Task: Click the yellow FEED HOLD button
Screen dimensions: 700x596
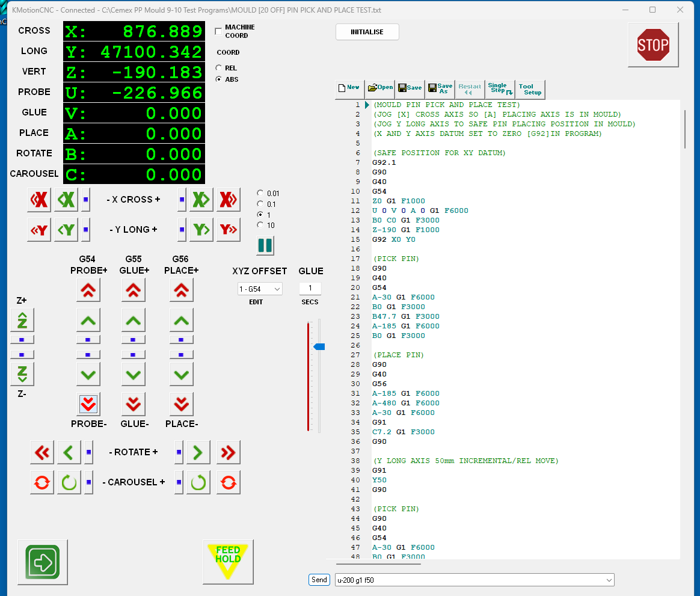Action: click(228, 561)
